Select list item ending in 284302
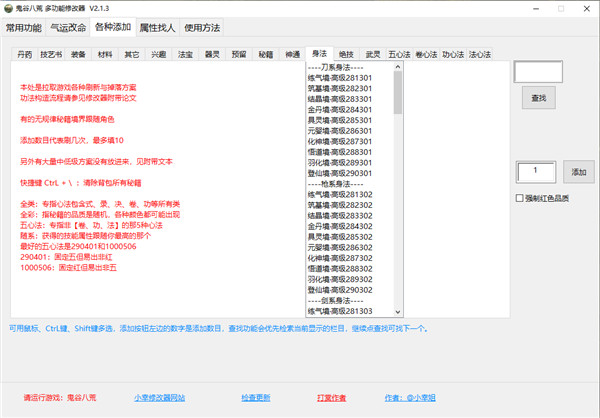This screenshot has height=418, width=600. [350, 226]
